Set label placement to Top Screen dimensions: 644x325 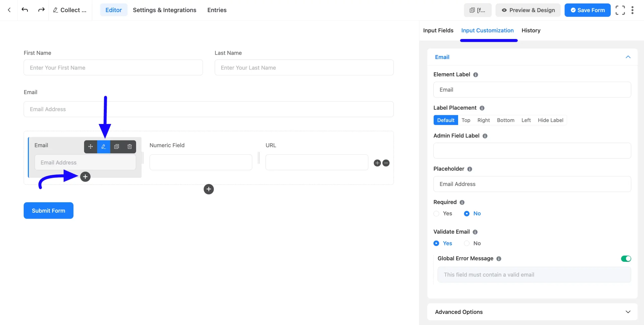466,120
